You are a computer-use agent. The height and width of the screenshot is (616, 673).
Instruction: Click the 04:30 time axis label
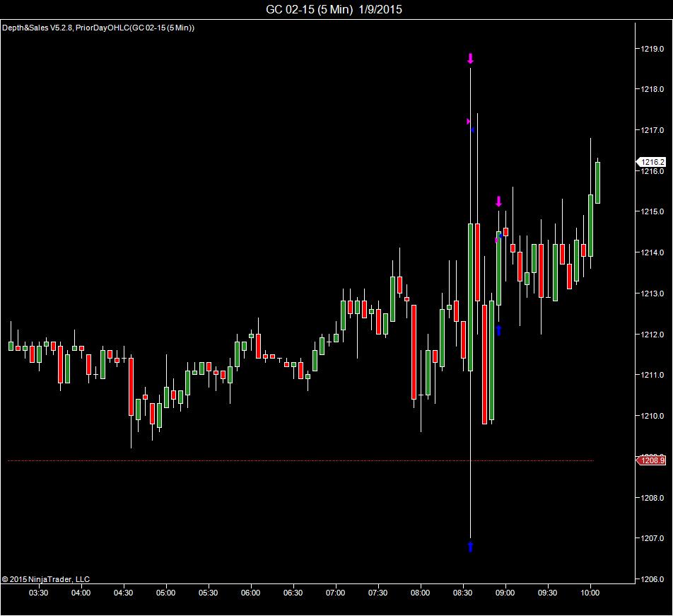(x=123, y=593)
